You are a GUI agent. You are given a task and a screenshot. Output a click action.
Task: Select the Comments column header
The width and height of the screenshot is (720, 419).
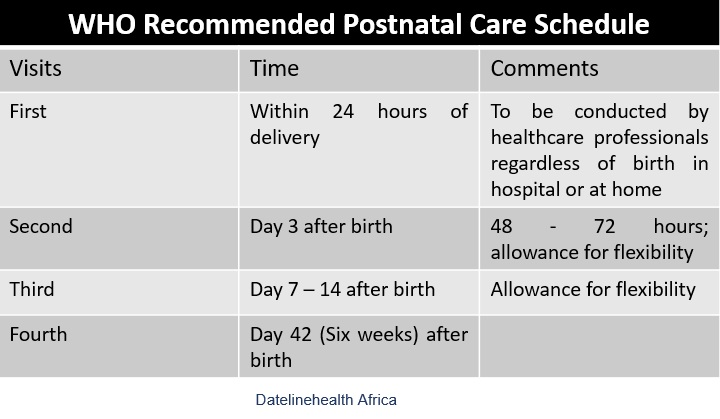pos(600,70)
